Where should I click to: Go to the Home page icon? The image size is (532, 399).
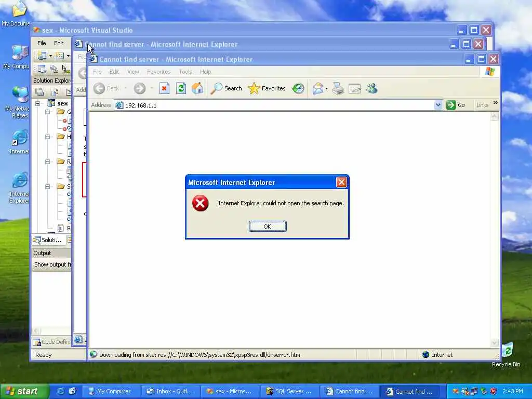pos(197,88)
